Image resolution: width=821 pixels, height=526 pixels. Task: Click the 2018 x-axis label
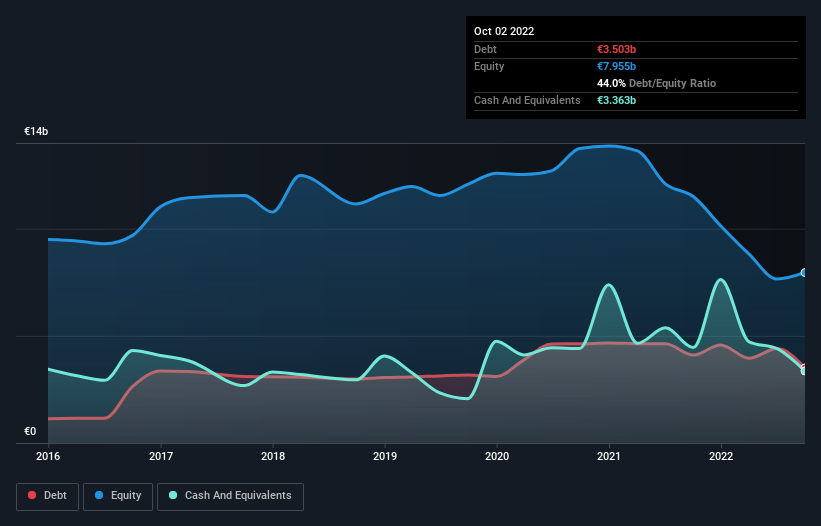click(273, 456)
